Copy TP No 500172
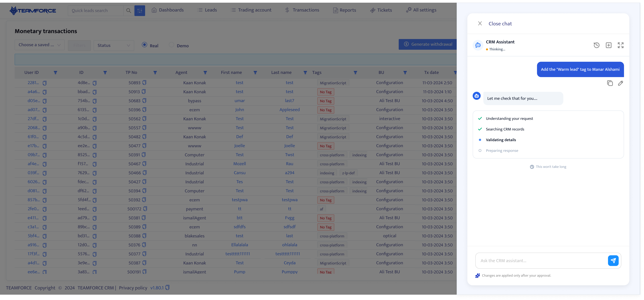 145,209
